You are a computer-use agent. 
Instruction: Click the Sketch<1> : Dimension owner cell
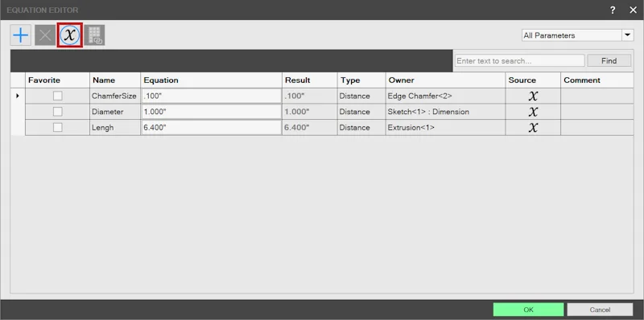point(446,112)
